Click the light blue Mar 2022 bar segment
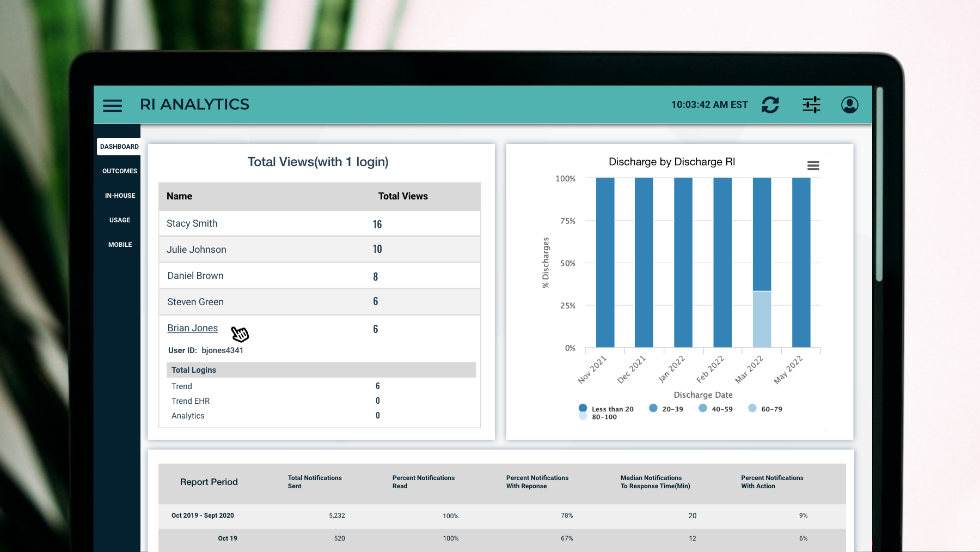The width and height of the screenshot is (980, 552). click(x=762, y=319)
